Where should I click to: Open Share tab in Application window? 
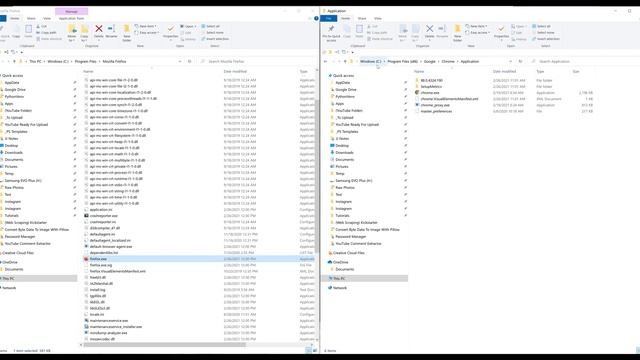[362, 18]
